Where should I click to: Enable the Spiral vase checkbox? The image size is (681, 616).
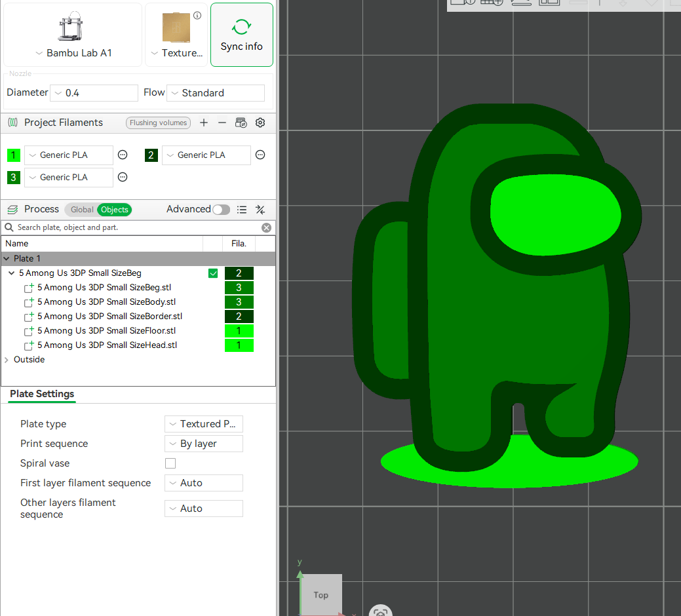(x=170, y=463)
